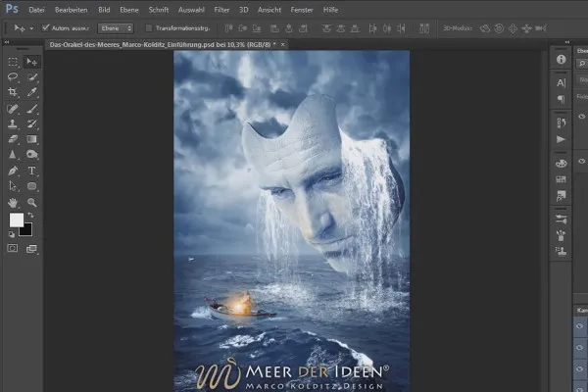This screenshot has width=588, height=392.
Task: Select the Crop tool
Action: tap(13, 92)
